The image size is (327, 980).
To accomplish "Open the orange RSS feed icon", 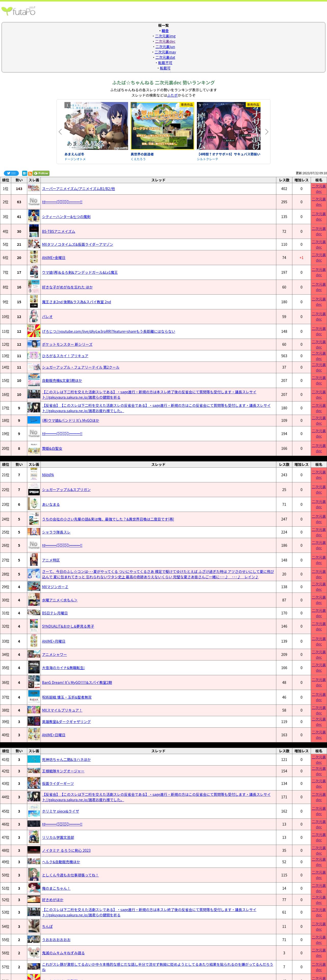I will 30,174.
